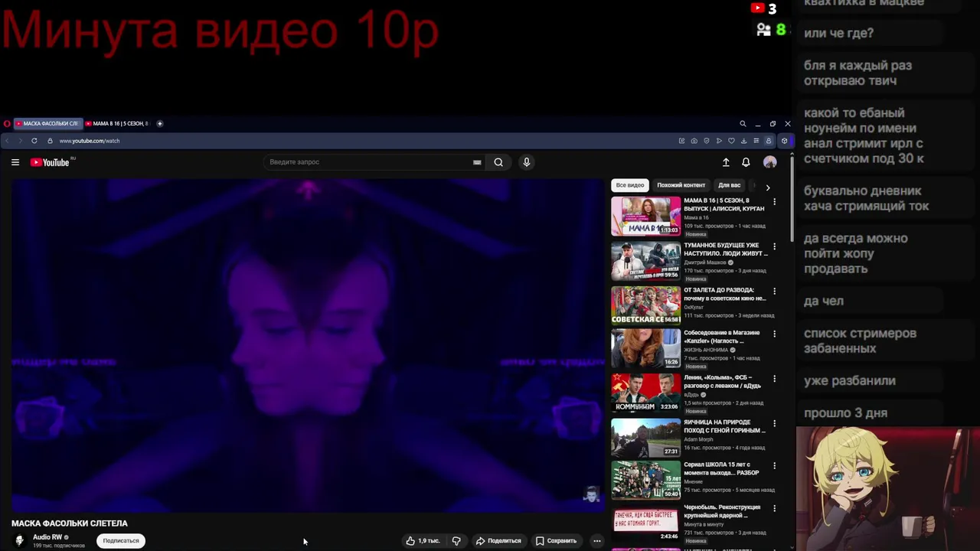Open the КОММУНИЗМ вДудь video thumbnail
The width and height of the screenshot is (980, 551).
point(645,392)
